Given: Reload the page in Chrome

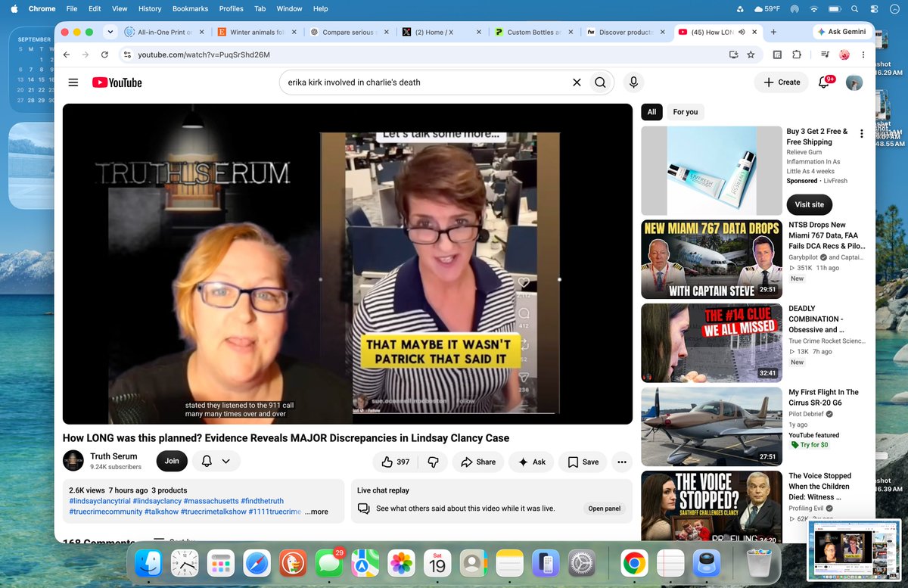Looking at the screenshot, I should [x=104, y=54].
